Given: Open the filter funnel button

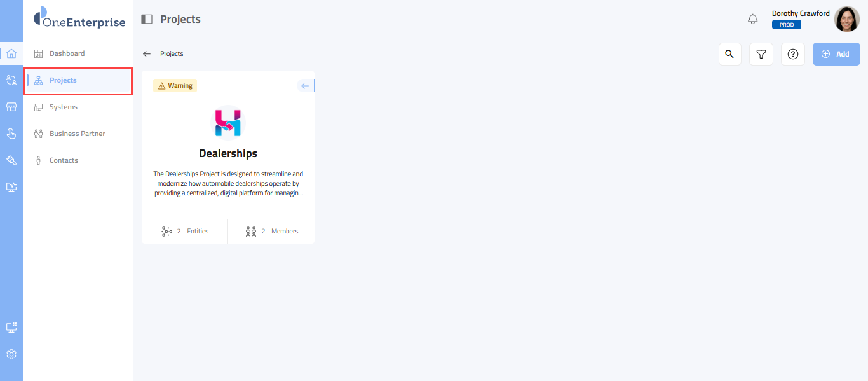Looking at the screenshot, I should click(x=761, y=54).
